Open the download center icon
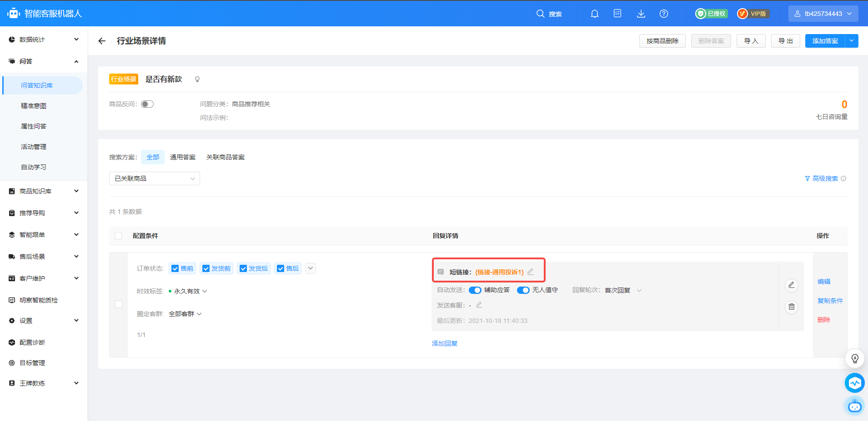 [641, 14]
